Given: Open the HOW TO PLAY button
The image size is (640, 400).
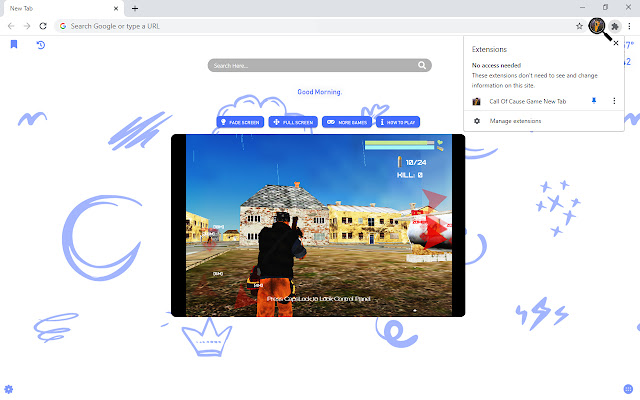Looking at the screenshot, I should click(x=398, y=122).
